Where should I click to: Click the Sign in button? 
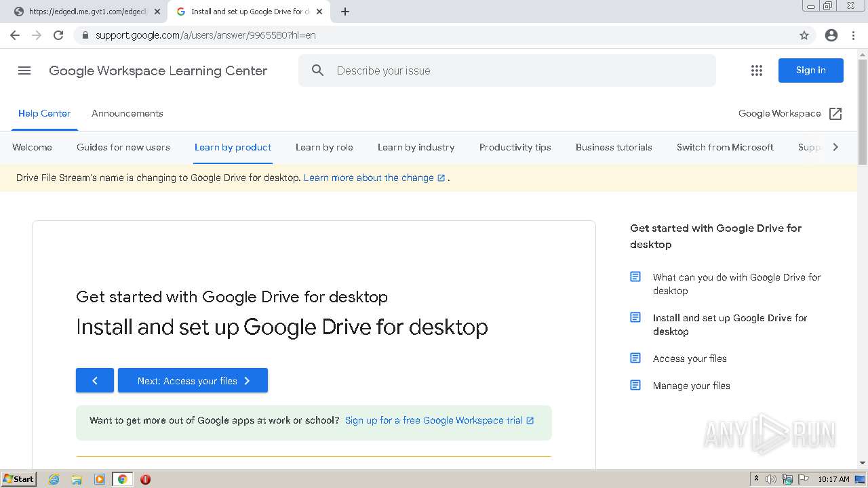pos(810,70)
